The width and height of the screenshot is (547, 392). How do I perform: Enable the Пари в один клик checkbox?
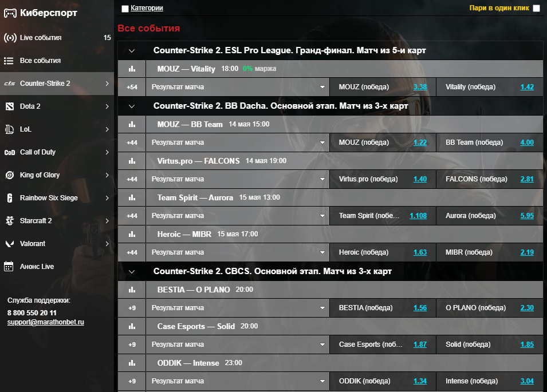pos(537,9)
